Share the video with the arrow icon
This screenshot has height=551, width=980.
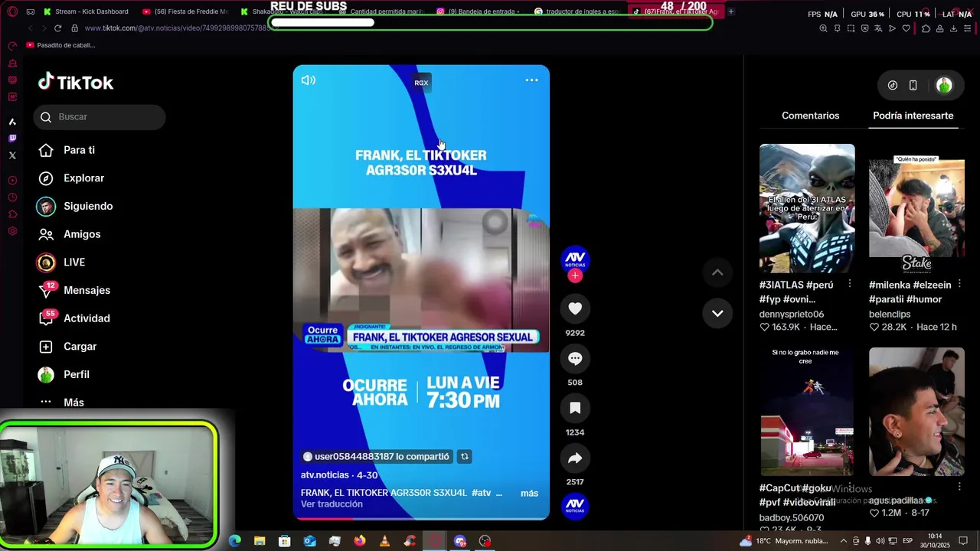[575, 458]
